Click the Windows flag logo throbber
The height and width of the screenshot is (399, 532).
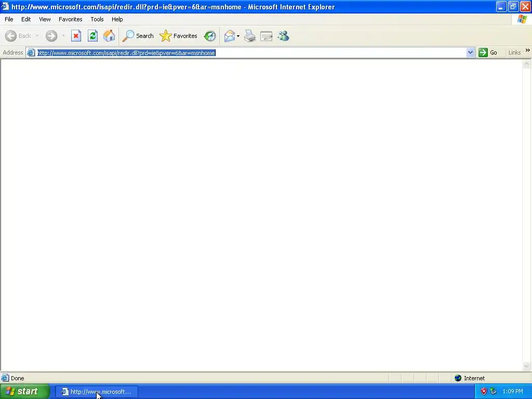[522, 19]
